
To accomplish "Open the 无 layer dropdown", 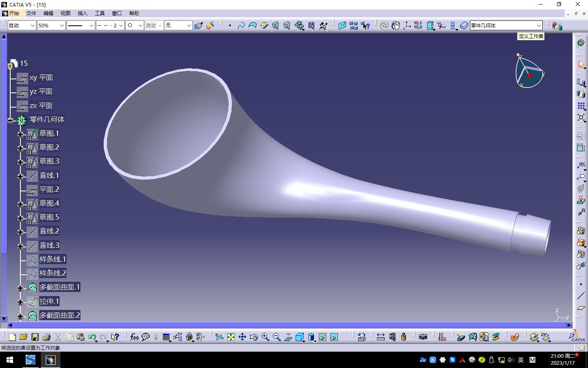I will (x=178, y=25).
